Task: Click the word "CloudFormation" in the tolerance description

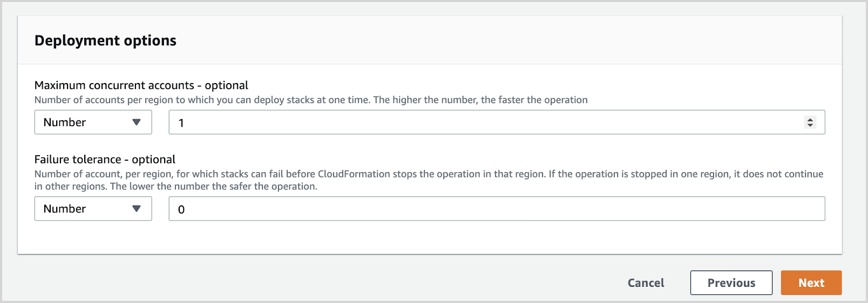Action: [x=354, y=174]
